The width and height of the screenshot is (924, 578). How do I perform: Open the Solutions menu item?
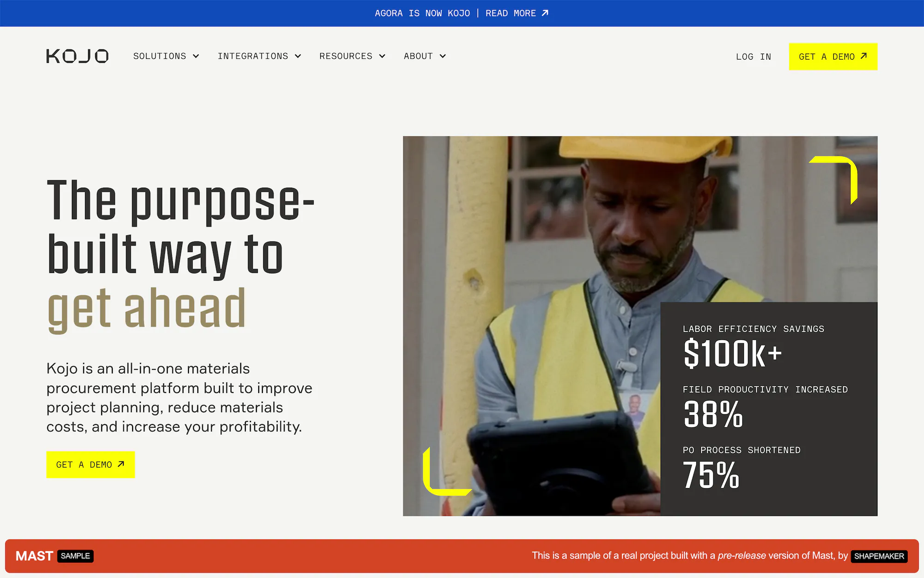[159, 56]
